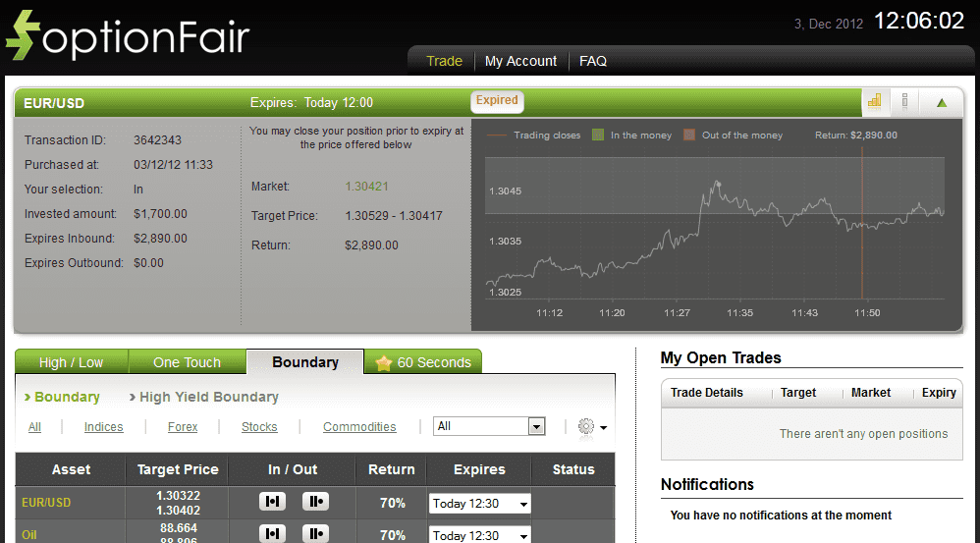Switch to the 60 Seconds tab
This screenshot has width=980, height=543.
click(423, 362)
